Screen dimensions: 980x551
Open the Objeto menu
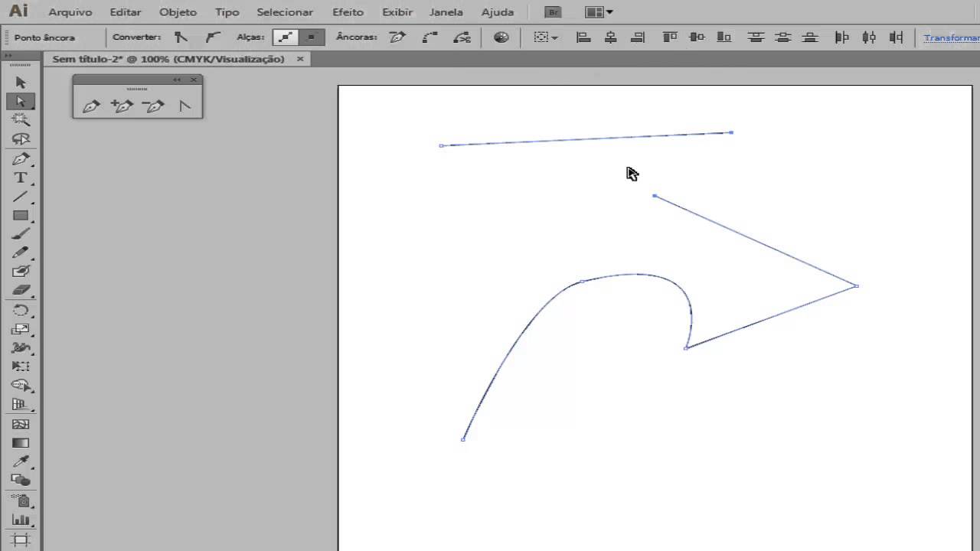(178, 12)
